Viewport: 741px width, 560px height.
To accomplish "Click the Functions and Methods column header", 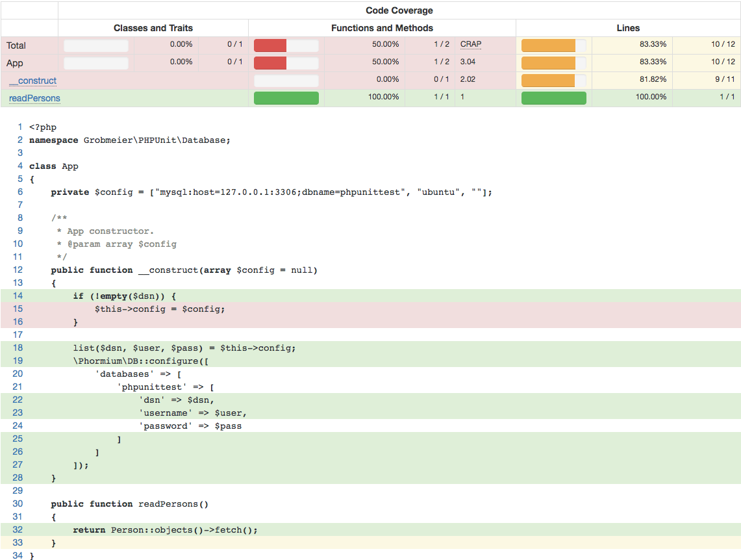I will 382,28.
